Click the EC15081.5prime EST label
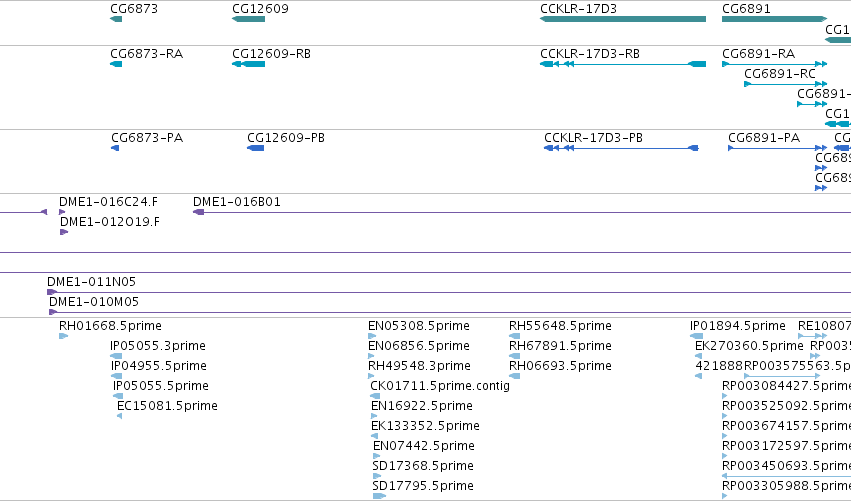Image resolution: width=851 pixels, height=501 pixels. tap(167, 406)
